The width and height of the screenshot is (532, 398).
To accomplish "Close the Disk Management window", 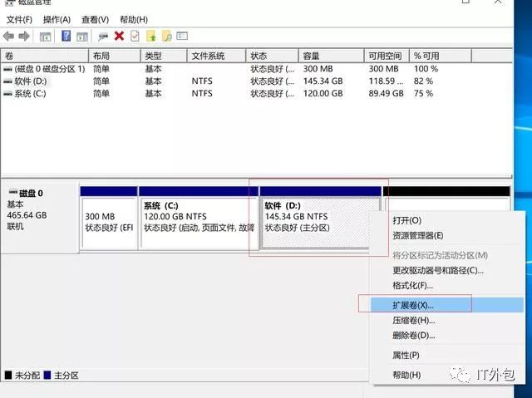I will 498,2.
